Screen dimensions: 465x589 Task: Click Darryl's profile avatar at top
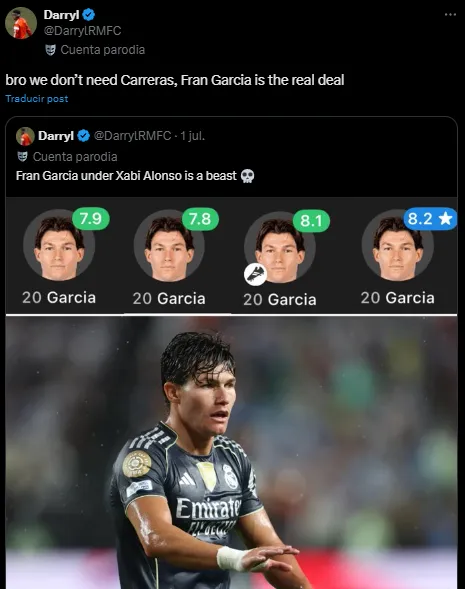21,23
